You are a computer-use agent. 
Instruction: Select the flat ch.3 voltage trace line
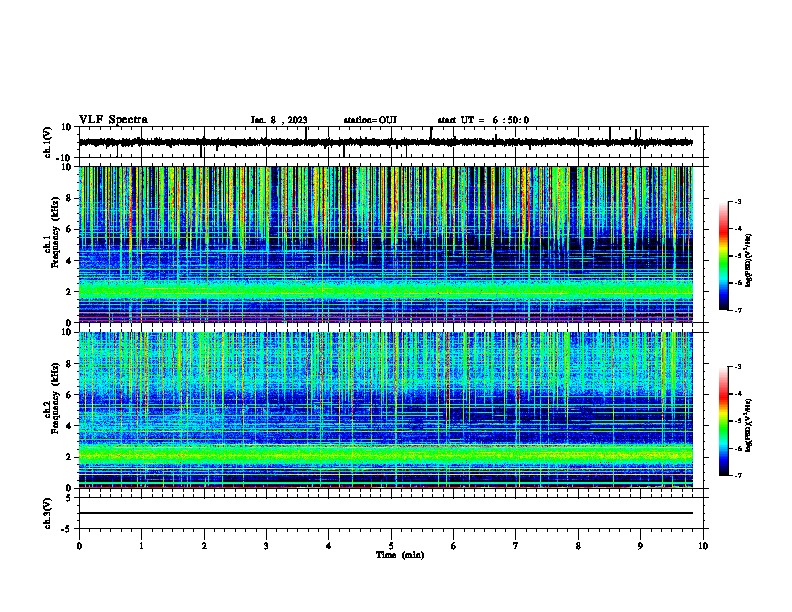tap(386, 513)
